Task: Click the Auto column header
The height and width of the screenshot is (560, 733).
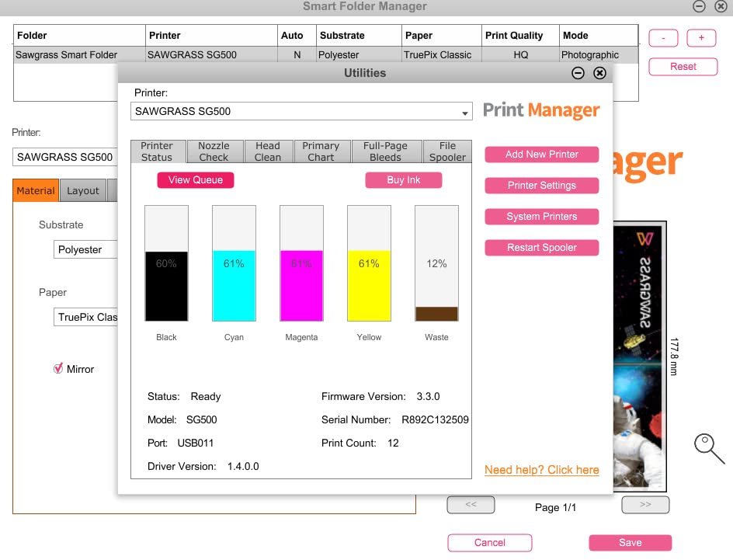Action: point(297,36)
